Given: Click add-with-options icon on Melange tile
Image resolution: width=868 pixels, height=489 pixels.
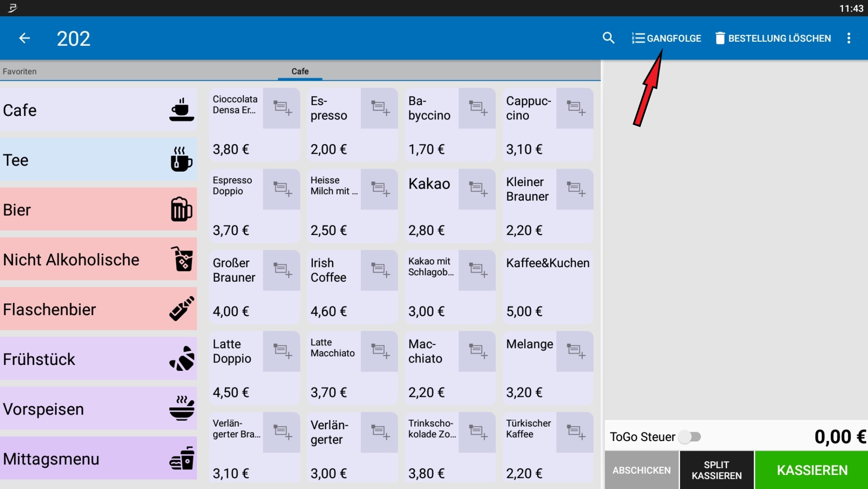Looking at the screenshot, I should coord(575,351).
